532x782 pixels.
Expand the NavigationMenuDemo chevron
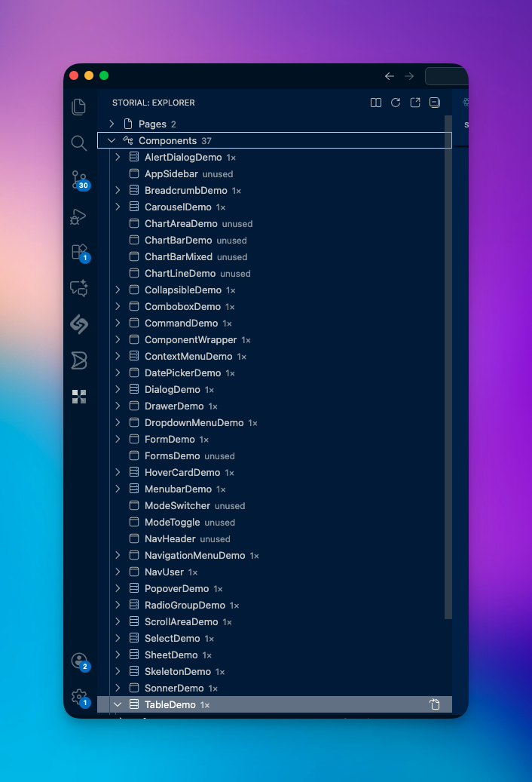[x=118, y=555]
